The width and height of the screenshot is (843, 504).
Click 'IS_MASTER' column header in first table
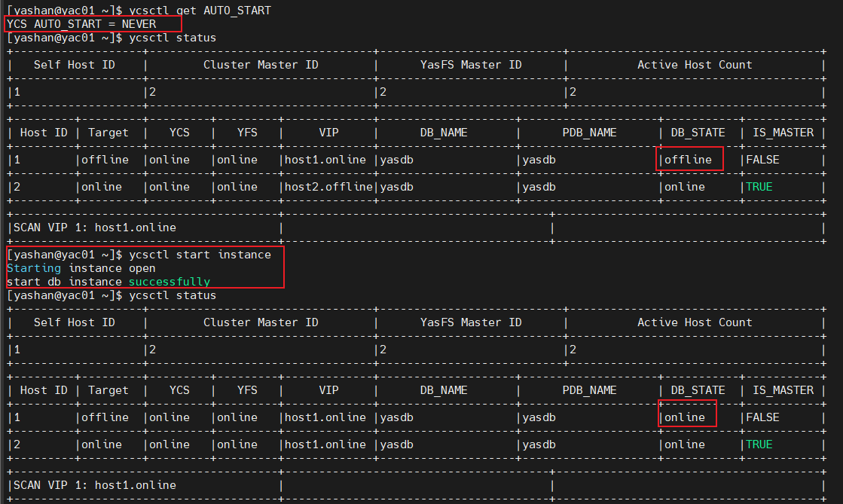click(783, 133)
